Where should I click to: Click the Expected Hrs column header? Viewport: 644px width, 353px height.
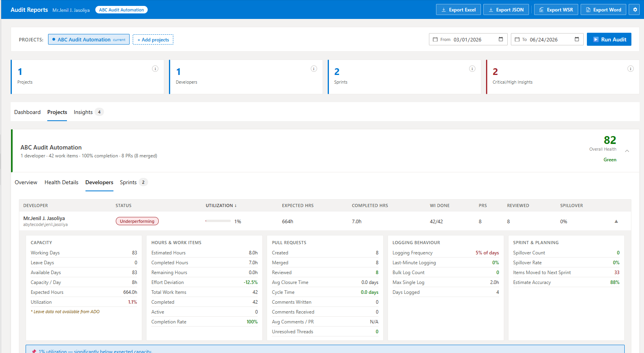click(298, 205)
